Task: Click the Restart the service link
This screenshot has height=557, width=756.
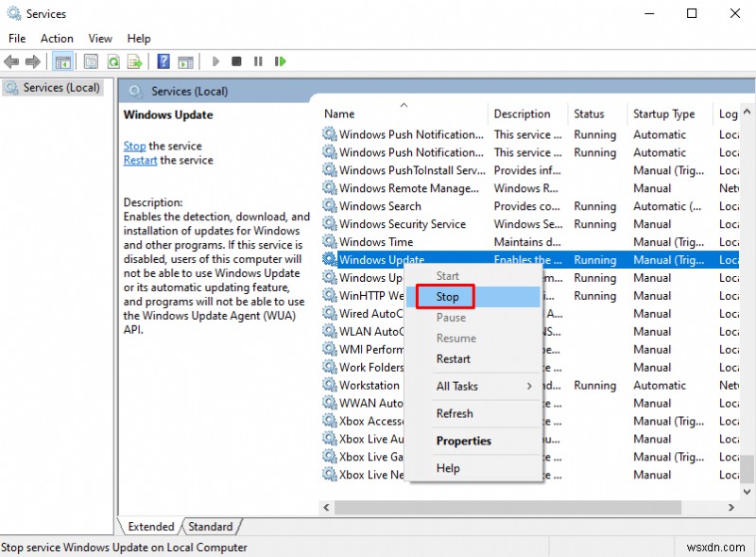Action: click(x=140, y=160)
